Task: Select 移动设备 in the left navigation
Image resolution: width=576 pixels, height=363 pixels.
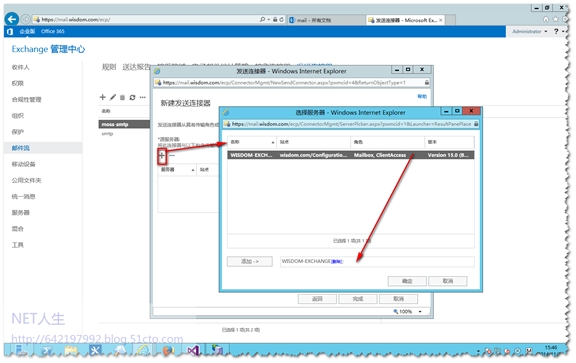Action: (24, 164)
